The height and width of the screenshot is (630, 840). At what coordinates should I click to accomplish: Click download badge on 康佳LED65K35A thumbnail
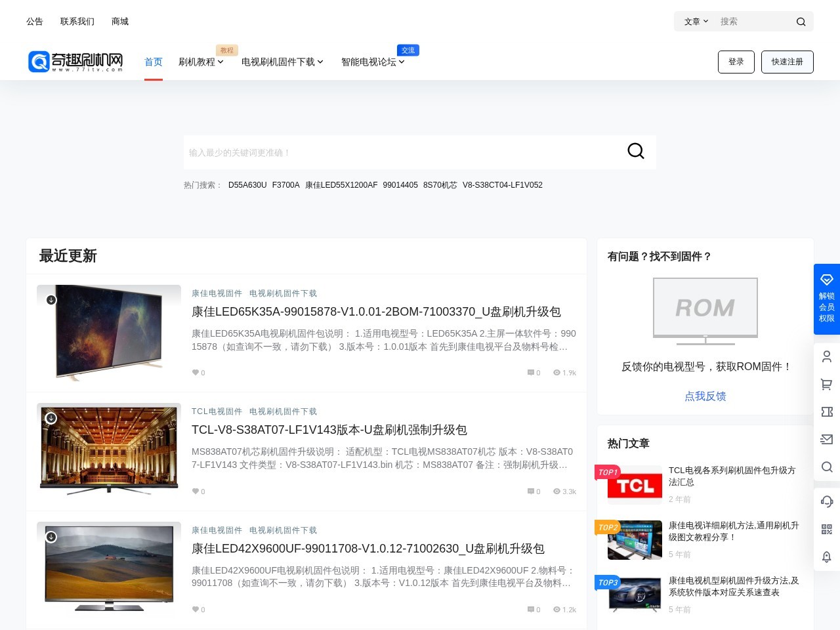point(51,300)
